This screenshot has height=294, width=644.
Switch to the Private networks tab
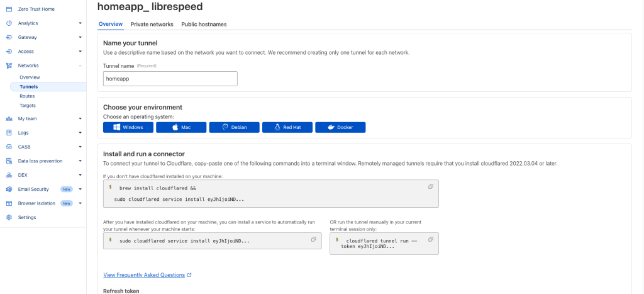pos(152,25)
